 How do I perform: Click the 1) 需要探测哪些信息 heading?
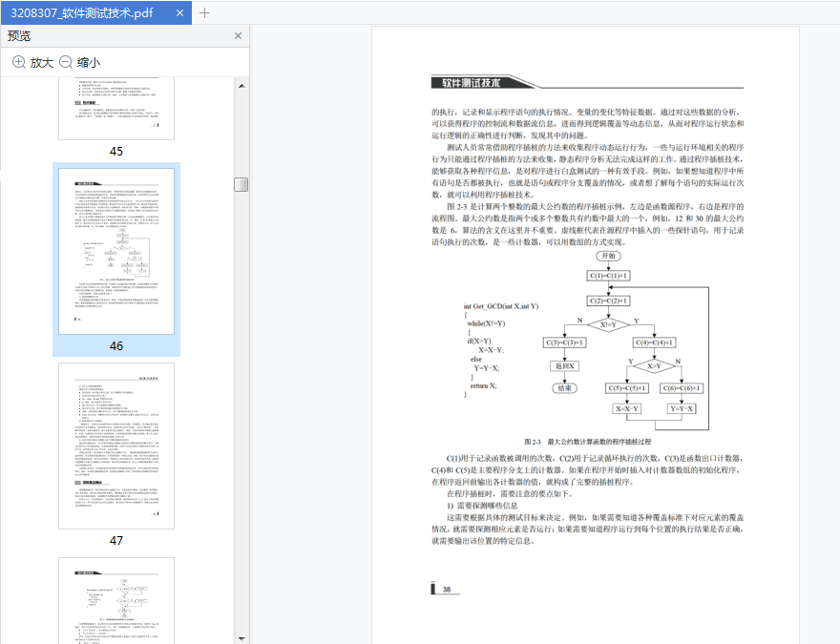click(482, 506)
